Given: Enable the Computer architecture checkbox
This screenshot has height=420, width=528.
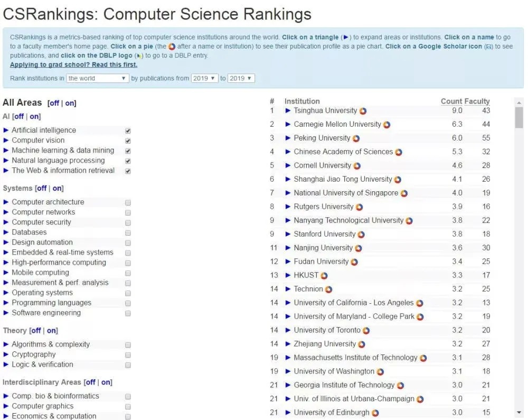Looking at the screenshot, I should click(x=128, y=202).
